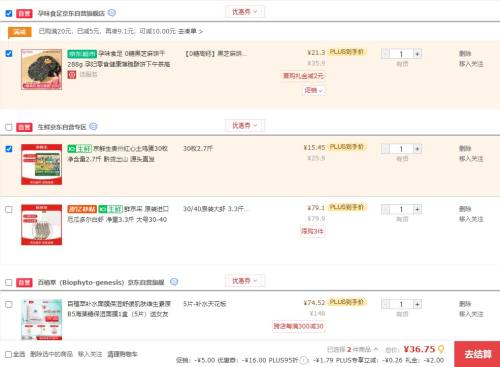Open chat icon beside 生鲜京东自营专区

coord(94,127)
